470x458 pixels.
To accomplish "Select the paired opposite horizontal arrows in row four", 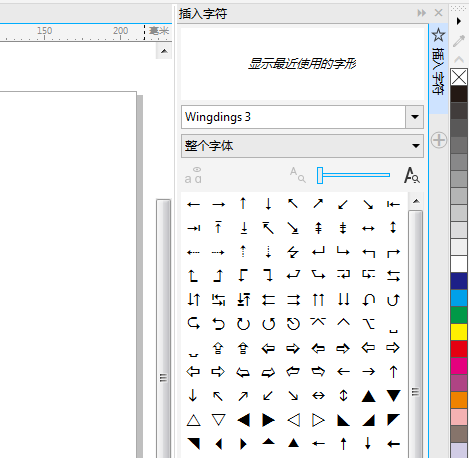I will coord(393,276).
